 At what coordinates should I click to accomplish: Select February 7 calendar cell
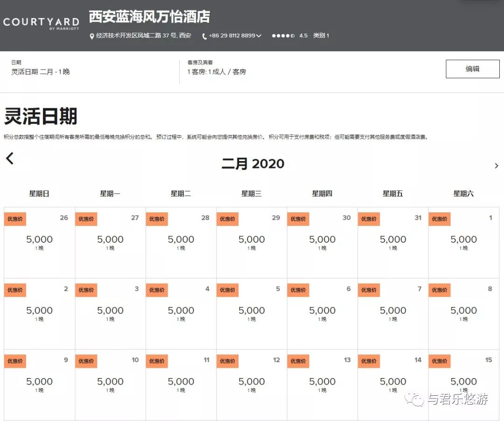pos(393,314)
